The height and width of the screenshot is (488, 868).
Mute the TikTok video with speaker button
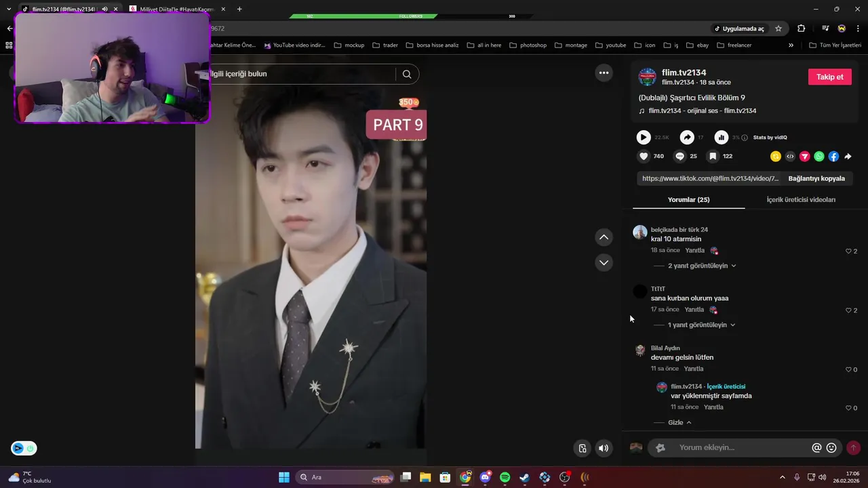coord(604,448)
